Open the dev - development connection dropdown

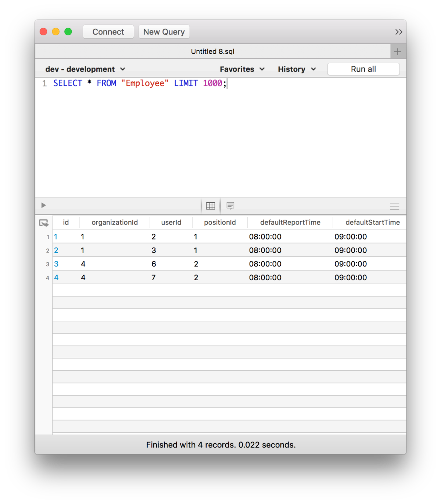coord(85,69)
